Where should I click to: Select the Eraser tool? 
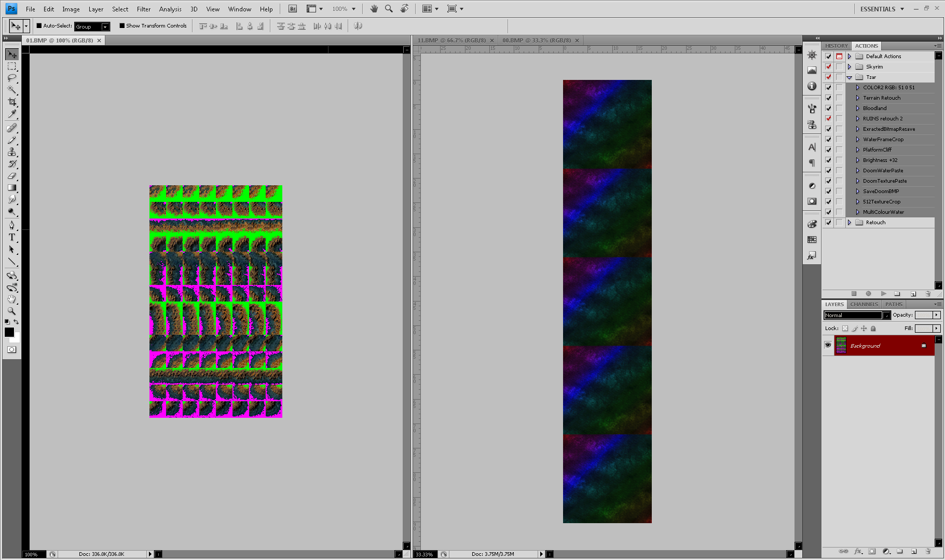coord(12,175)
